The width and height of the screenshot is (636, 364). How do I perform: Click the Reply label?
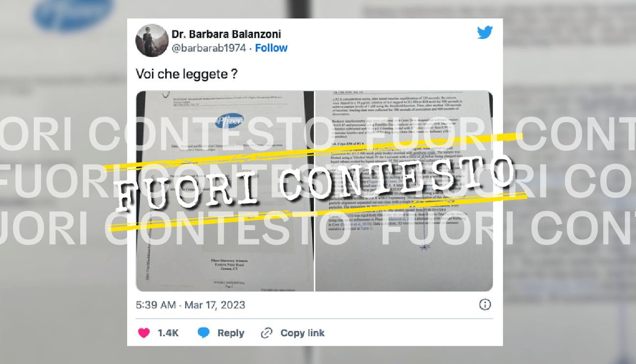coord(231,333)
